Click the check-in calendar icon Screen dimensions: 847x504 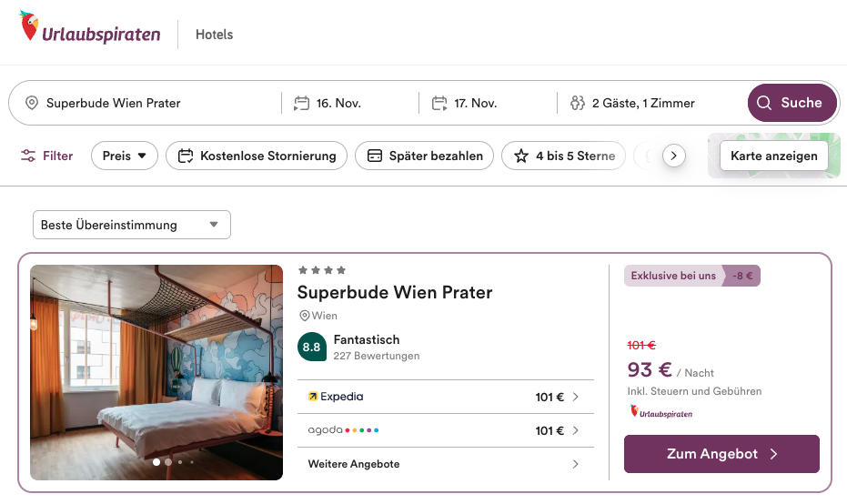(x=302, y=103)
